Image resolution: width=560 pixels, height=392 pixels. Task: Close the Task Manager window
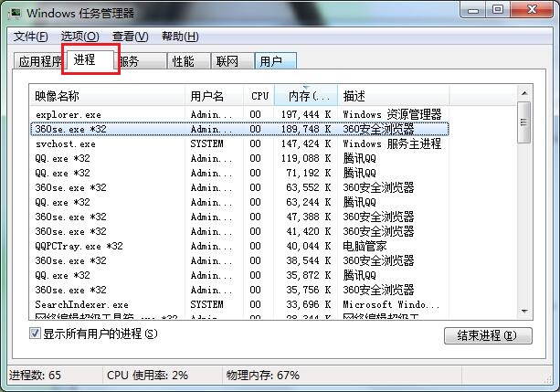532,10
